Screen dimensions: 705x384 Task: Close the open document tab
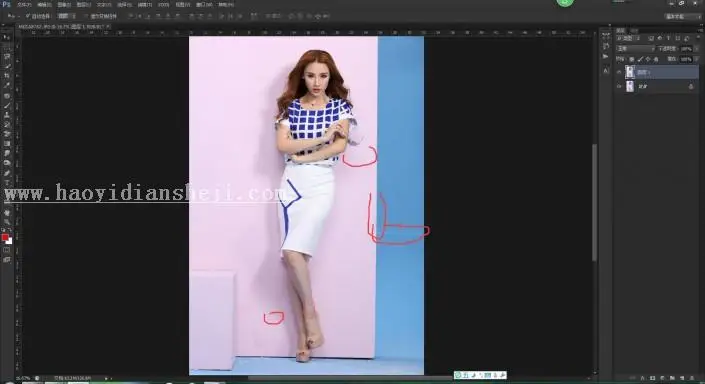coord(108,27)
